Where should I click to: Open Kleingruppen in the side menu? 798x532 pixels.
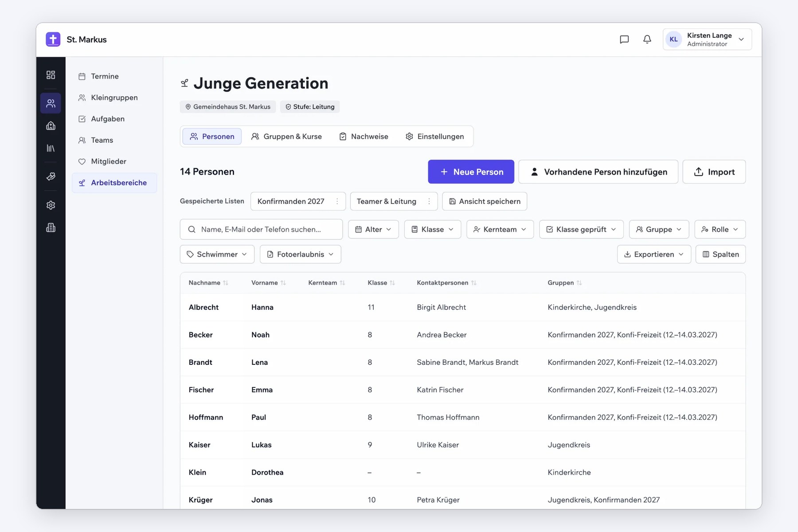tap(114, 98)
